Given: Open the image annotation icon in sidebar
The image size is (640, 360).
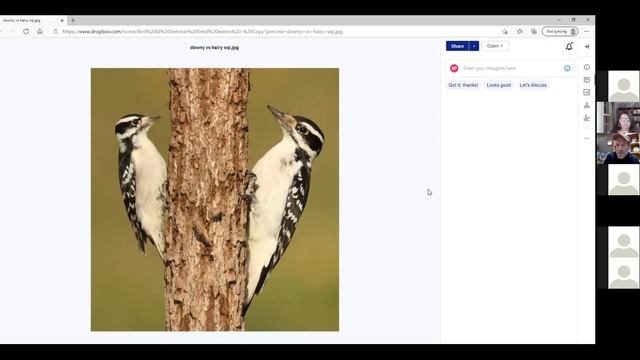Looking at the screenshot, I should (x=587, y=92).
